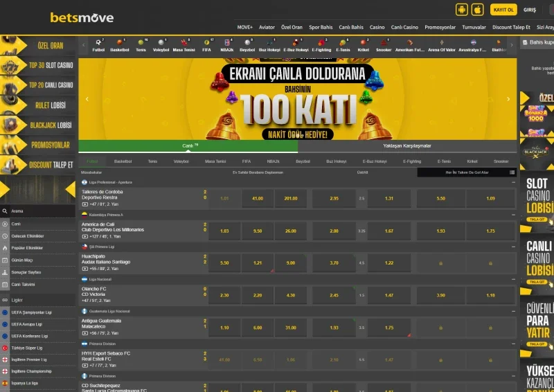Screen dimensions: 554x392
Task: Collapse the Primera Division section above HYH Export Sebaco
Action: coord(513,344)
